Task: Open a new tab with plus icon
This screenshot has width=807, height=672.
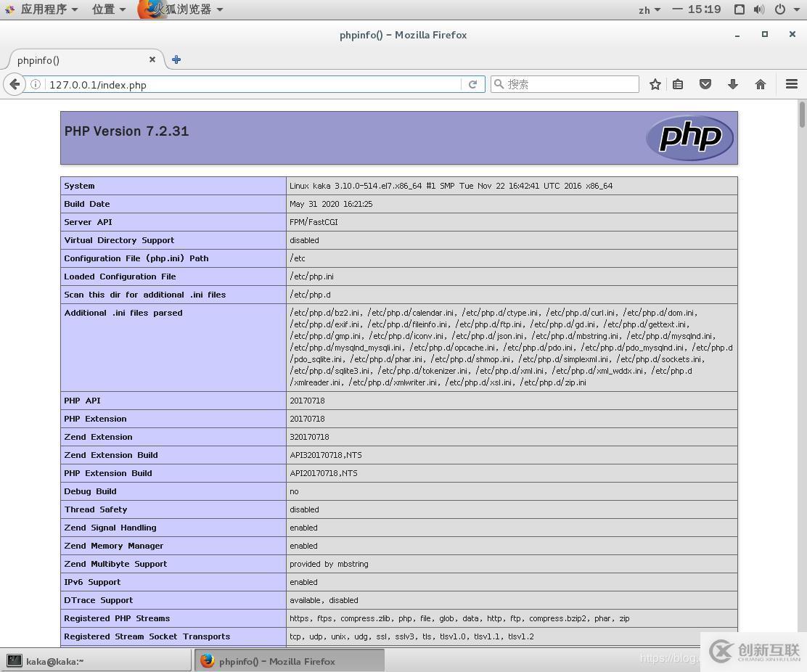Action: [176, 60]
